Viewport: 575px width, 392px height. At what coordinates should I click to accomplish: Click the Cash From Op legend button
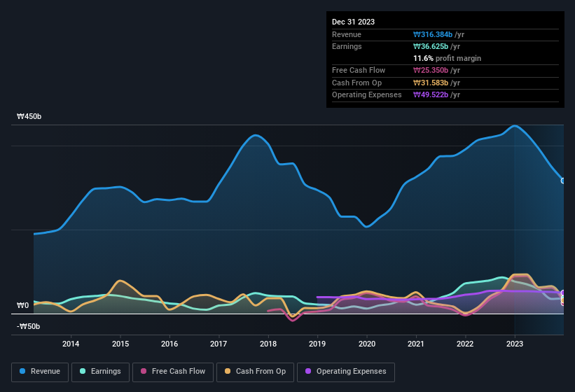(x=255, y=371)
